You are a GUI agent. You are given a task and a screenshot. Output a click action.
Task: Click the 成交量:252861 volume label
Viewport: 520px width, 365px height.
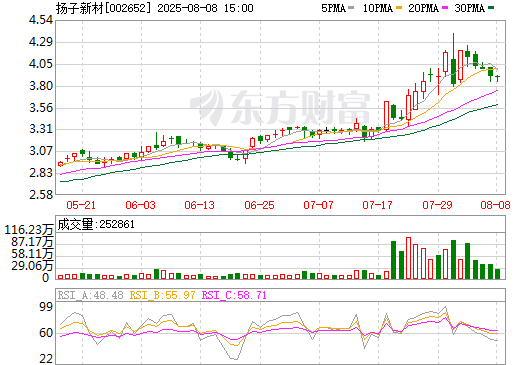[x=96, y=224]
